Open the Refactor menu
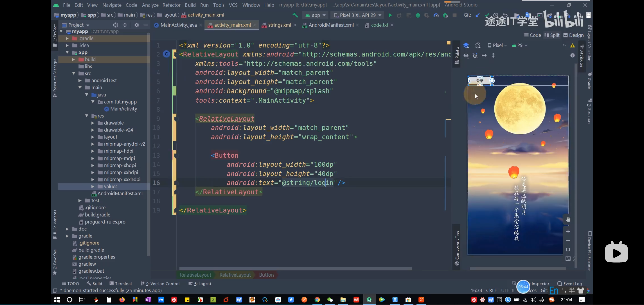Screen dimensions: 644x305 click(x=171, y=5)
